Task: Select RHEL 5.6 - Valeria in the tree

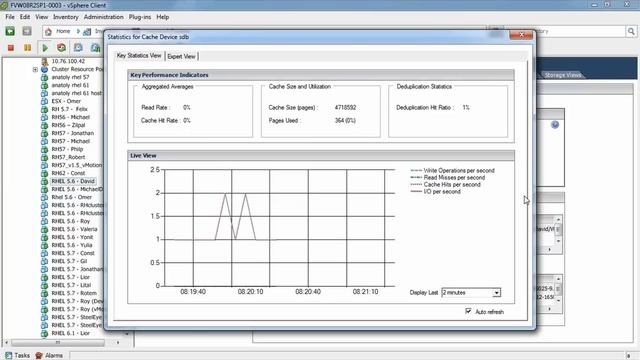Action: tap(74, 229)
